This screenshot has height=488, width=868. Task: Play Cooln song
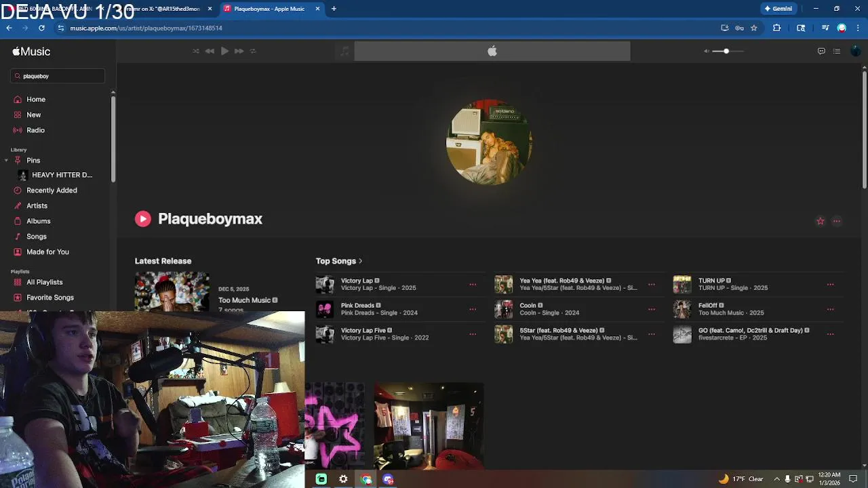504,309
